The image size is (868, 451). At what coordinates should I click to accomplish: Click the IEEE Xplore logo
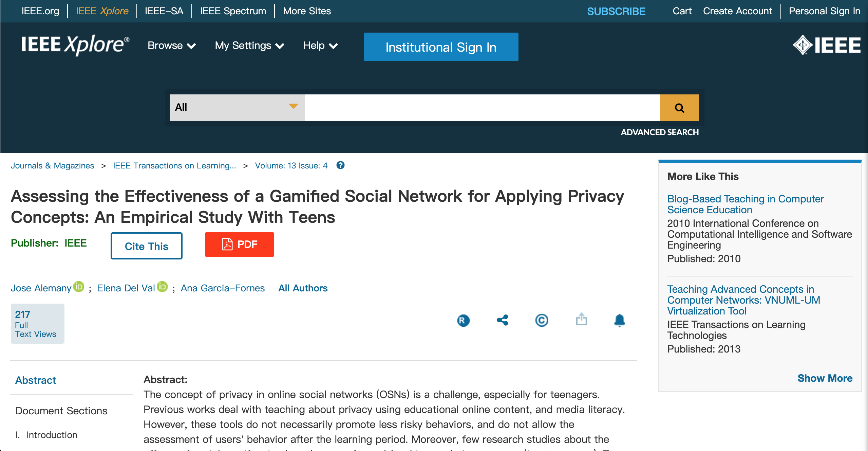click(75, 44)
